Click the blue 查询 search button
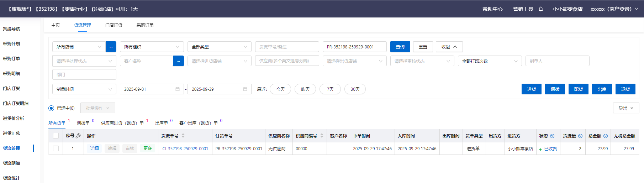This screenshot has width=644, height=183. (x=400, y=47)
